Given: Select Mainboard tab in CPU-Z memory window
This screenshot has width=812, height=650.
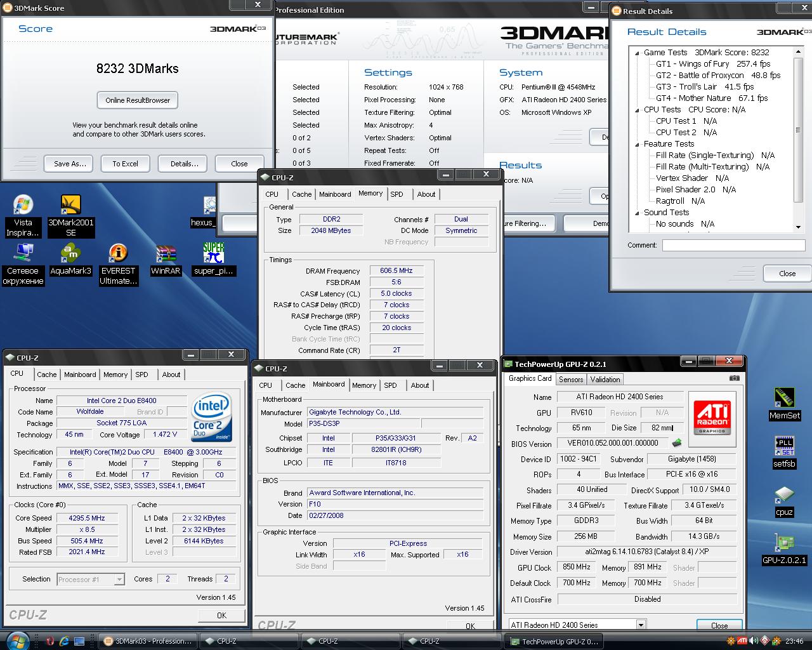Looking at the screenshot, I should [x=335, y=194].
